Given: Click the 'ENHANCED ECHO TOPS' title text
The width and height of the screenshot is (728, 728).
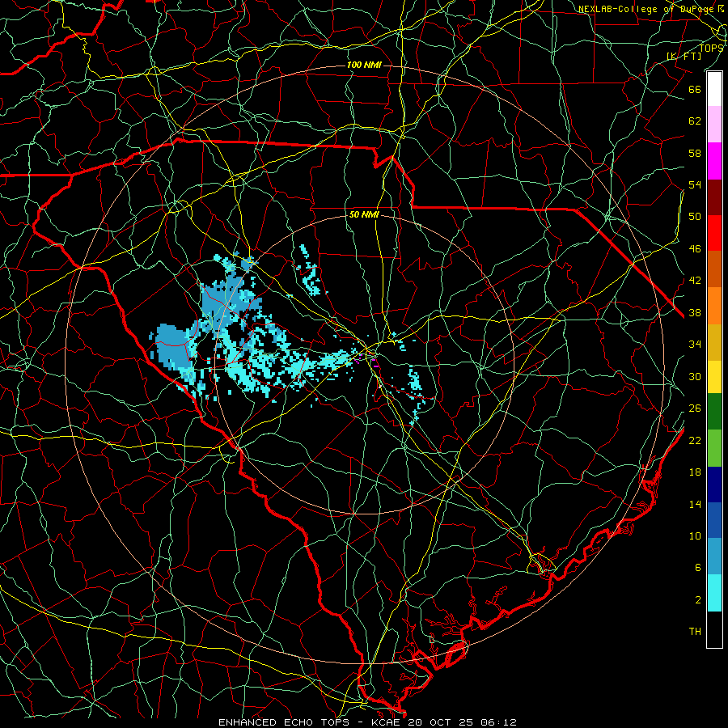Looking at the screenshot, I should (x=284, y=722).
